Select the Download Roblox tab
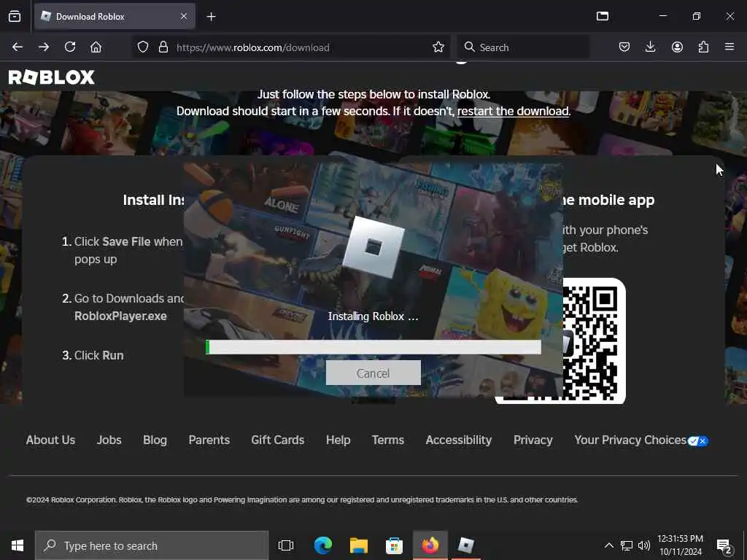 [x=115, y=17]
